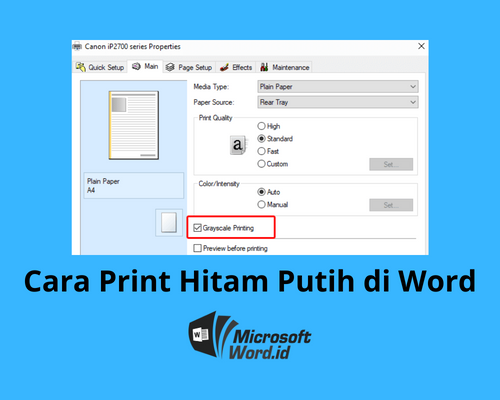The image size is (500, 400).
Task: Open the Paper Source dropdown
Action: coord(338,102)
